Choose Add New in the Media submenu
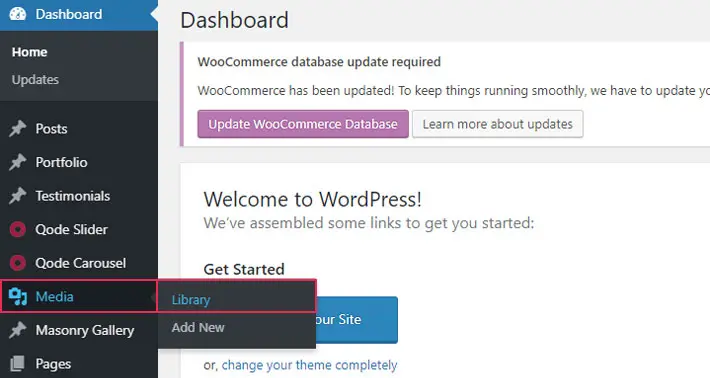 tap(198, 327)
